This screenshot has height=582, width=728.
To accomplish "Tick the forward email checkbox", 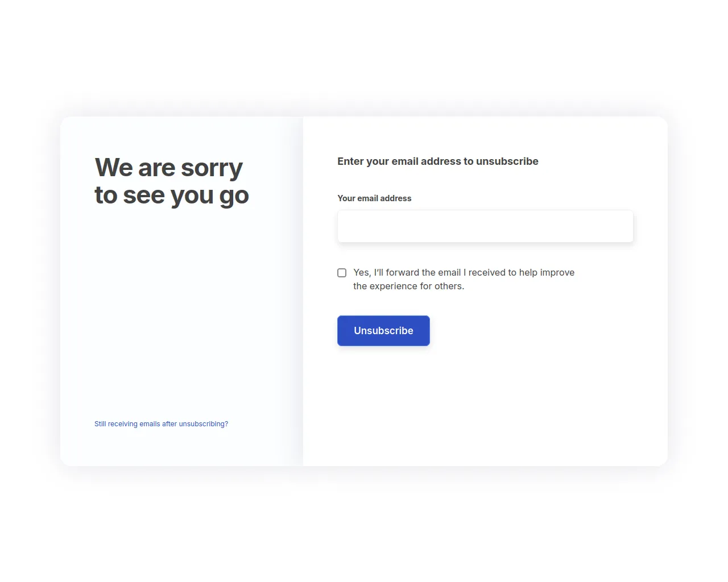I will pos(342,273).
